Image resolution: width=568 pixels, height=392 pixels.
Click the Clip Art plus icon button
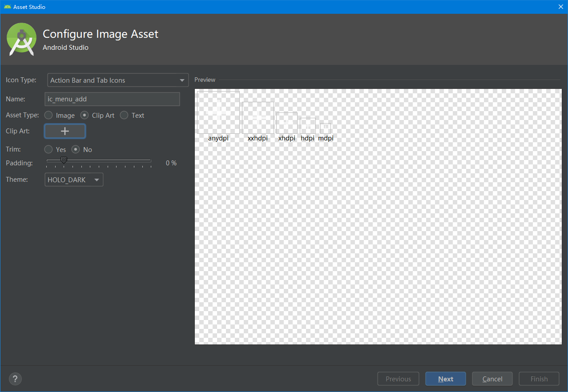coord(65,131)
